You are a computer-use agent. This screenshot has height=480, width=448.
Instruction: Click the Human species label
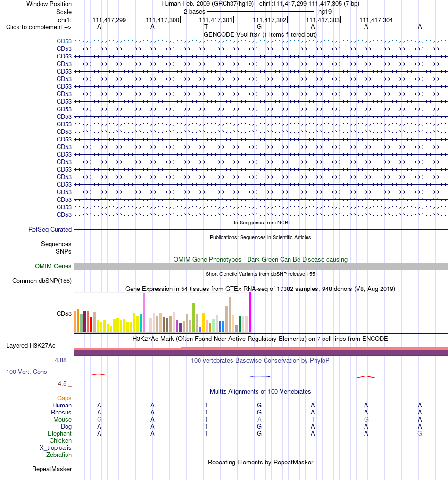(x=62, y=405)
